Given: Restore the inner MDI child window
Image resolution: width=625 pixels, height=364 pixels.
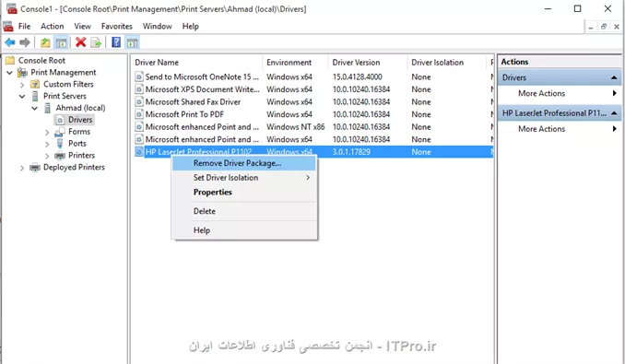Looking at the screenshot, I should coord(604,27).
